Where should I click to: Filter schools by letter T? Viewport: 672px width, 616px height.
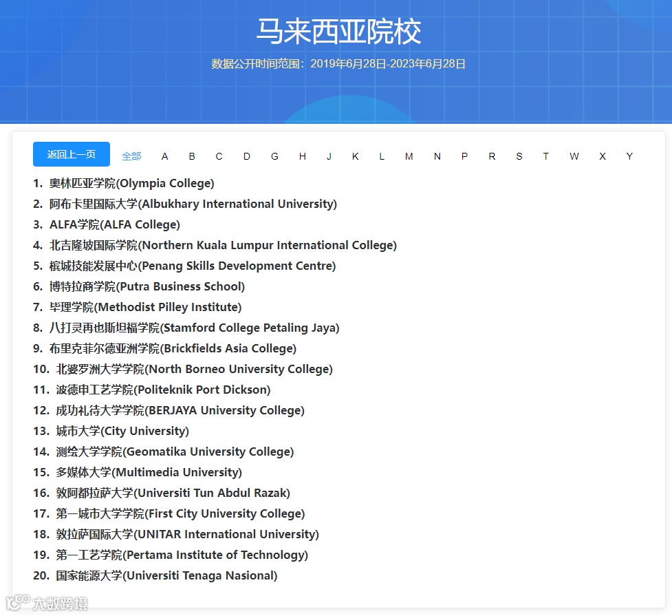pyautogui.click(x=546, y=156)
